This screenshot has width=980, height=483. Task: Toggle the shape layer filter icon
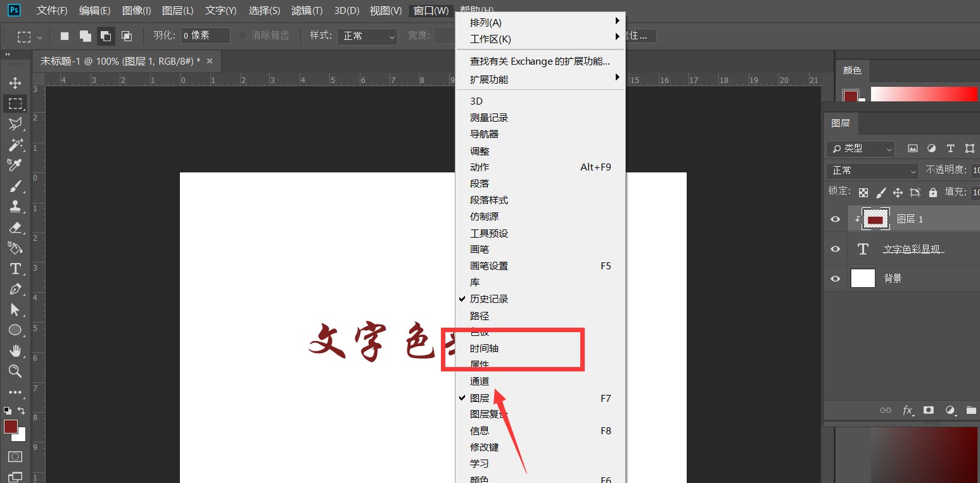coord(970,148)
